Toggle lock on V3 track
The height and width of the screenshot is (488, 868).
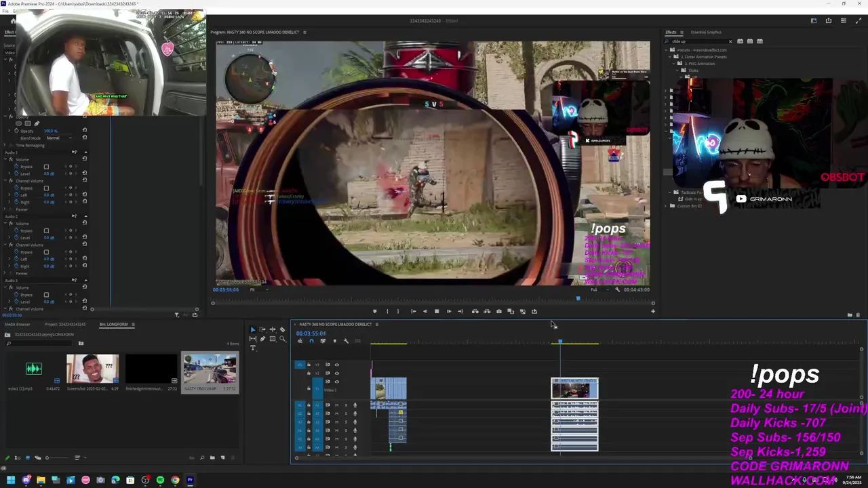(x=309, y=365)
